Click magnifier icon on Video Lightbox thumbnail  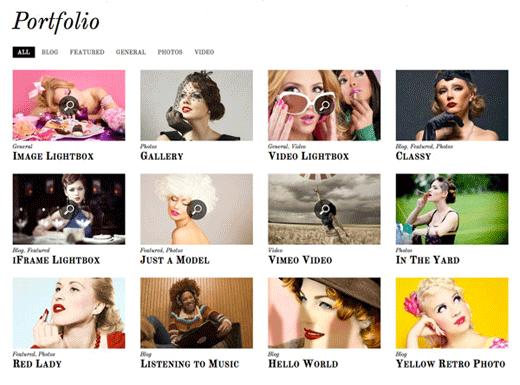[324, 105]
